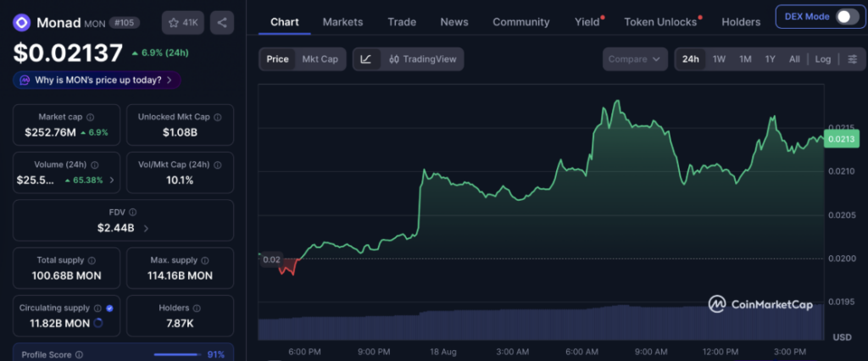Open the Token Unlocks tab
This screenshot has height=361, width=868.
tap(660, 22)
